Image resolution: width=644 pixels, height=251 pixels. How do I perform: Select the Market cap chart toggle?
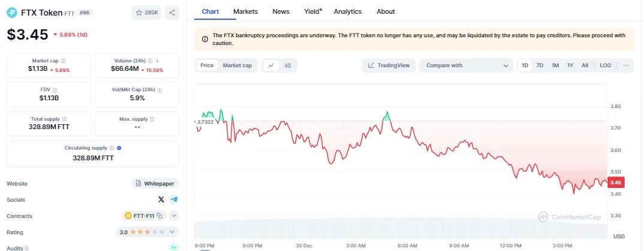coord(237,65)
